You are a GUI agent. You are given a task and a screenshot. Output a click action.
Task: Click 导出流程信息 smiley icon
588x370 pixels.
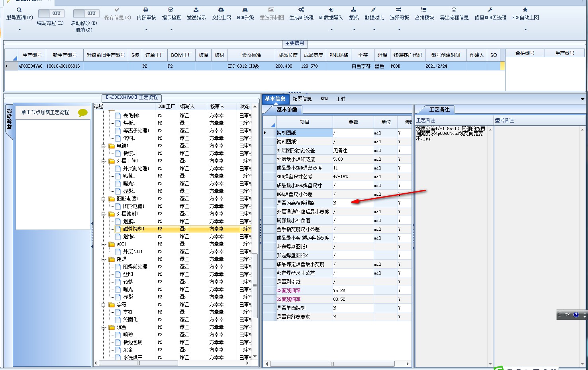(x=454, y=10)
